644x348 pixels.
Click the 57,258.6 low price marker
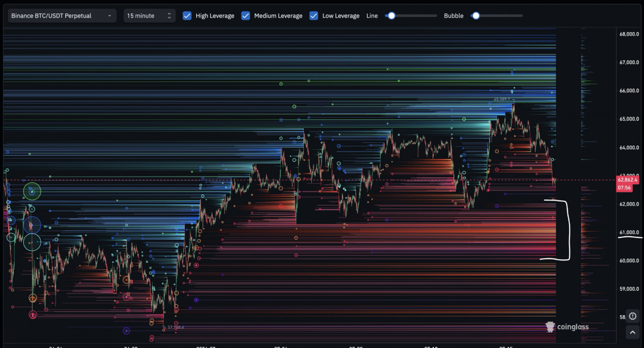[x=175, y=327]
